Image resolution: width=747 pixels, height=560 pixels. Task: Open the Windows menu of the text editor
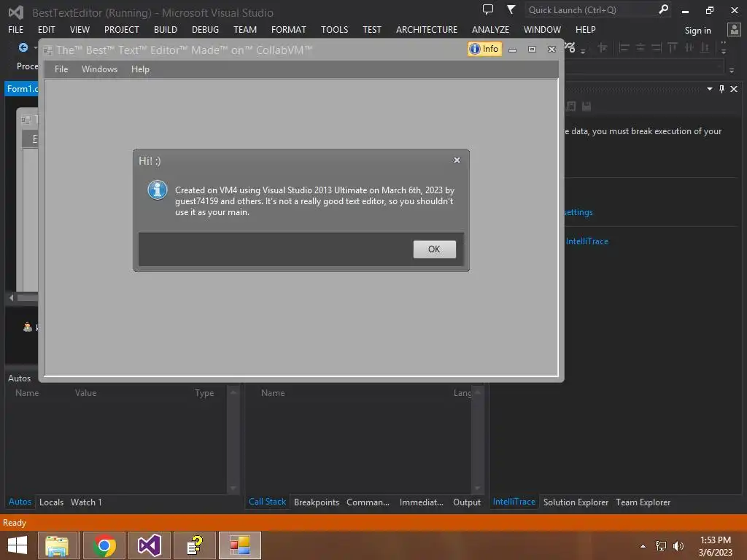99,69
